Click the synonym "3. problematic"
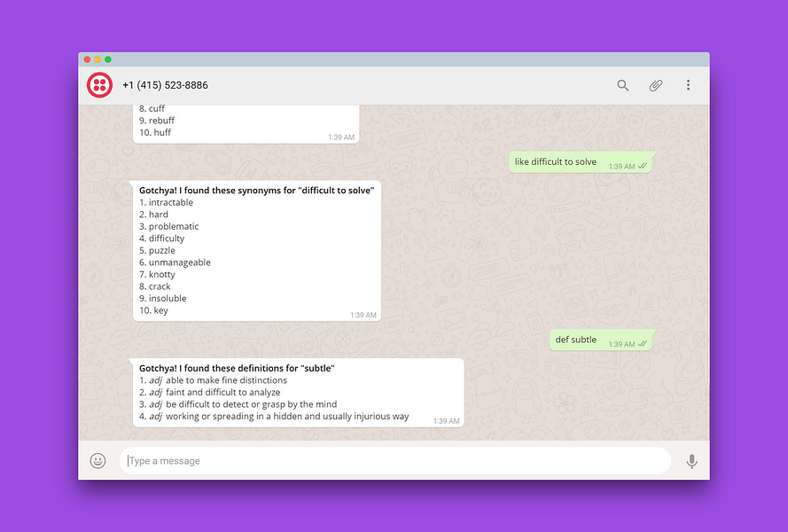The height and width of the screenshot is (532, 788). coord(168,227)
